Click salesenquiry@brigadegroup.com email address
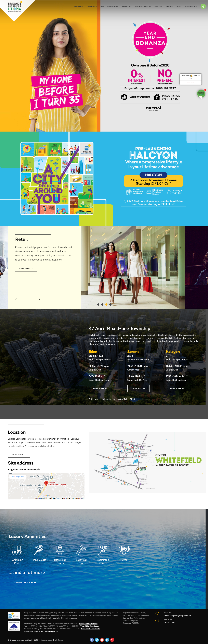Screen dimensions: 208x644 [177, 615]
